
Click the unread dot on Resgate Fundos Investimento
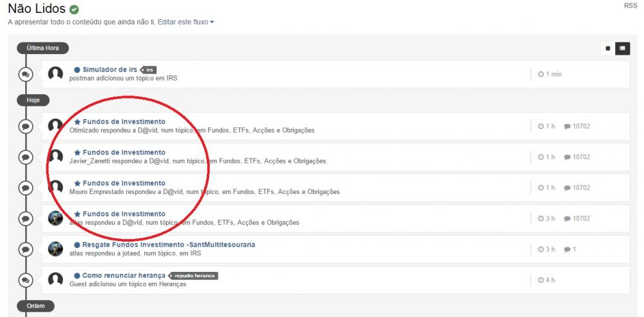(x=77, y=245)
